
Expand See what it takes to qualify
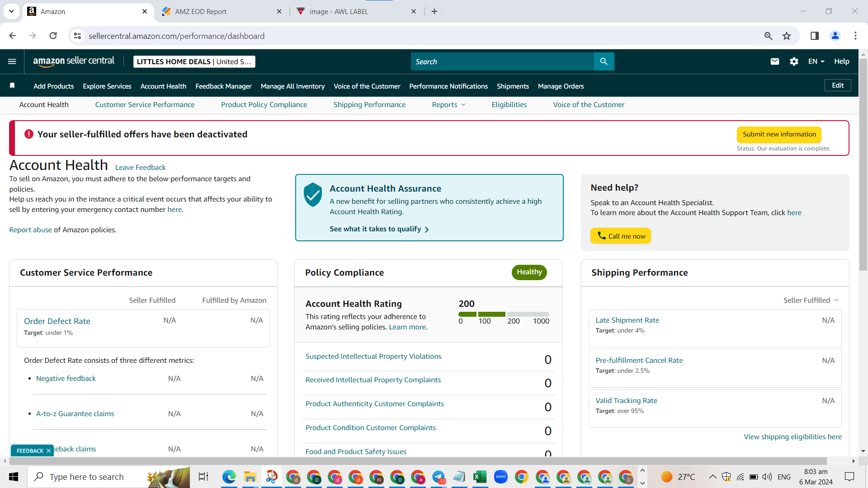pyautogui.click(x=379, y=229)
